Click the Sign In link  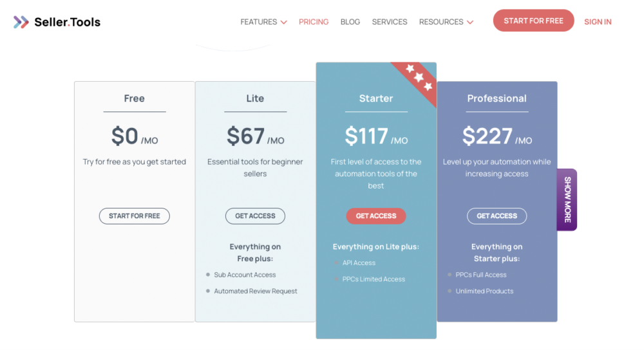coord(598,22)
